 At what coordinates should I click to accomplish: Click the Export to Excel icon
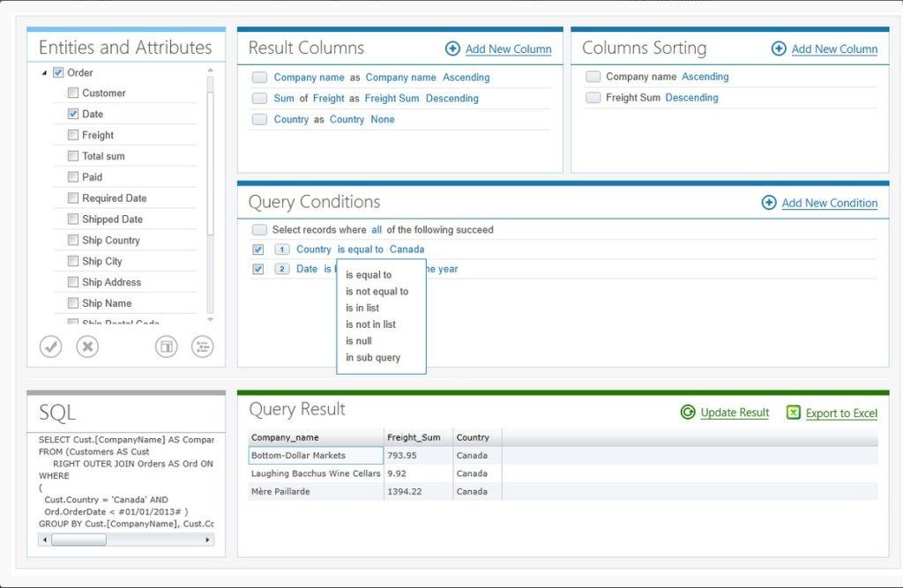[x=794, y=413]
